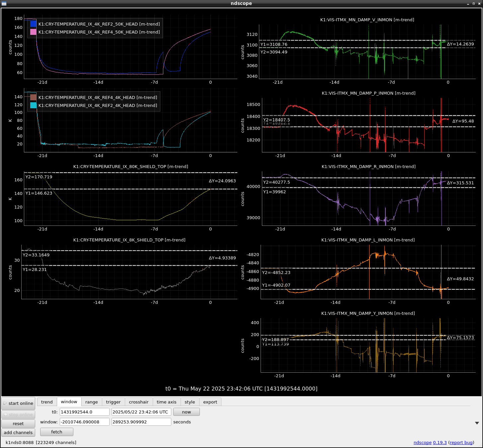This screenshot has height=448, width=483.
Task: Click ΔY=49.8432 label
Action: (x=460, y=279)
